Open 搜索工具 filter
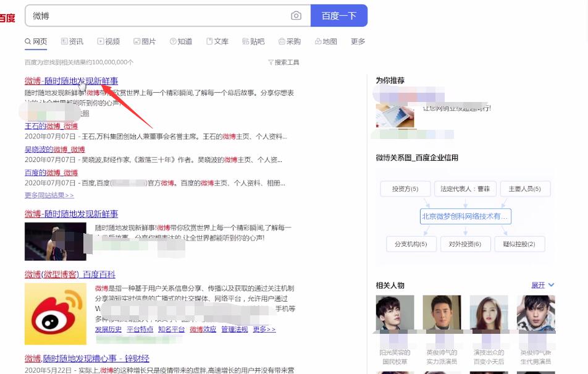The height and width of the screenshot is (374, 588). [284, 62]
